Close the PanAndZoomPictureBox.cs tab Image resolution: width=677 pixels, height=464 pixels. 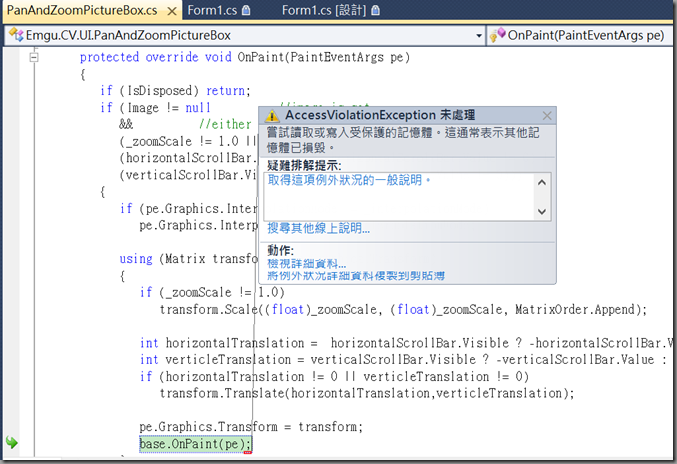172,11
